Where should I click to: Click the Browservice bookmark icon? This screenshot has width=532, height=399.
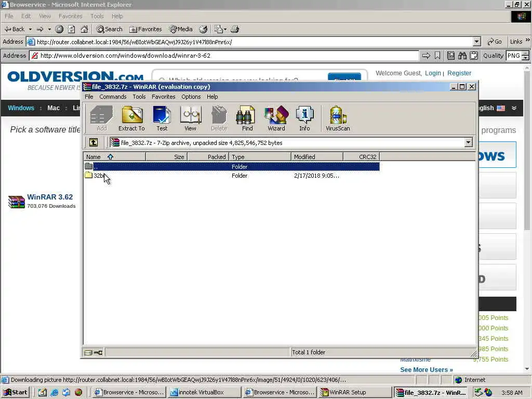(x=437, y=56)
